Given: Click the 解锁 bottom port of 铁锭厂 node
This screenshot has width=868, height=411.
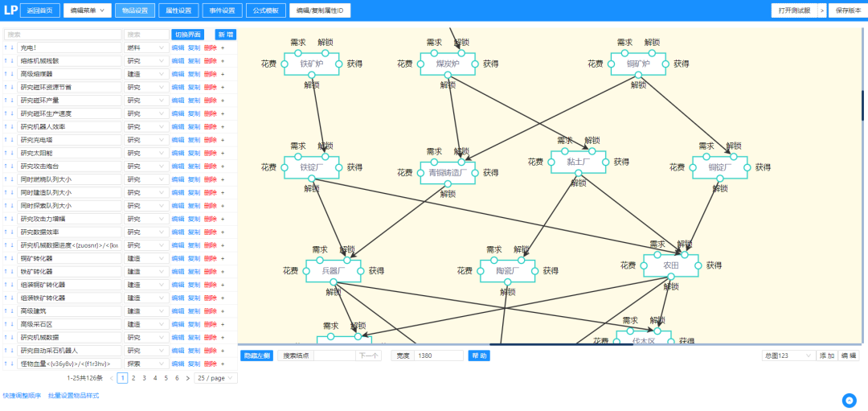Looking at the screenshot, I should [312, 179].
